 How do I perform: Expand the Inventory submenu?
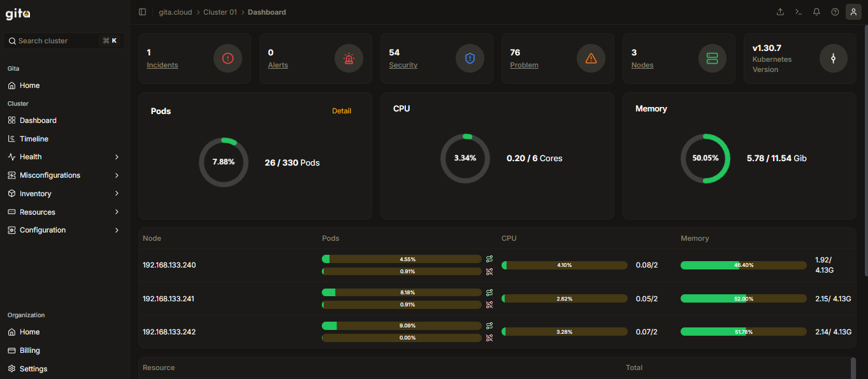pyautogui.click(x=64, y=194)
